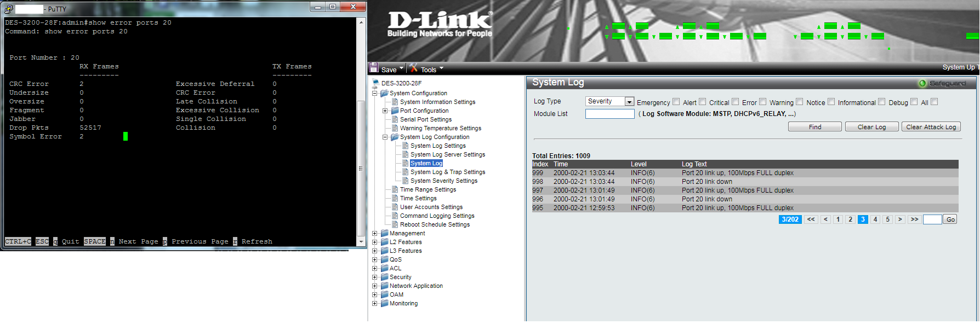The height and width of the screenshot is (324, 980).
Task: Click the Reboot Schedule Settings page icon
Action: [x=395, y=224]
